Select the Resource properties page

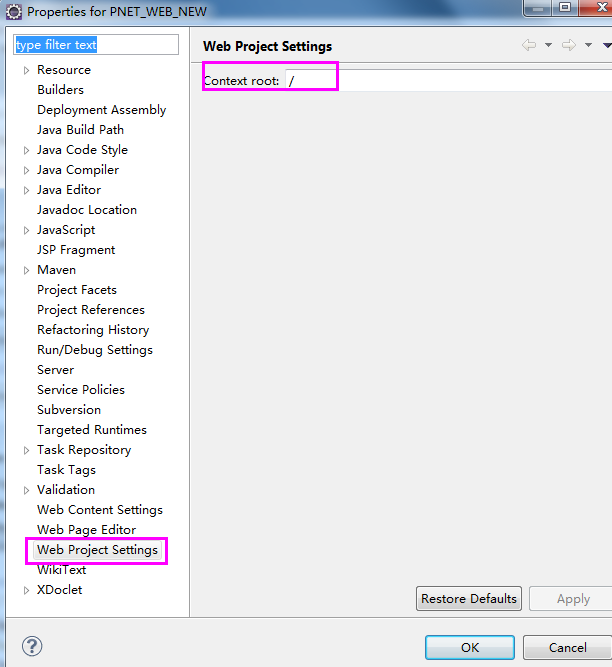click(64, 70)
